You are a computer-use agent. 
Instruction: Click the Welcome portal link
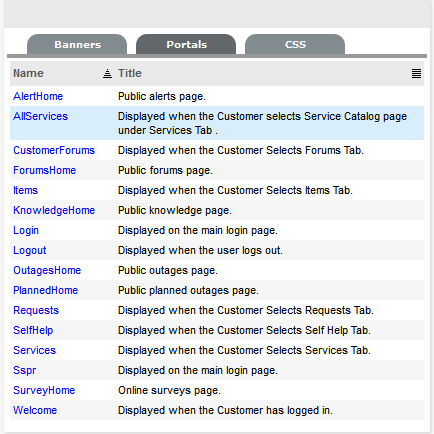35,410
